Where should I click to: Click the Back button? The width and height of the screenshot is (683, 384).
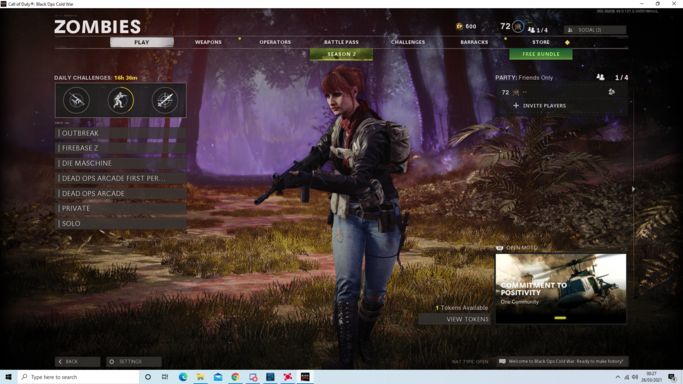(x=78, y=361)
